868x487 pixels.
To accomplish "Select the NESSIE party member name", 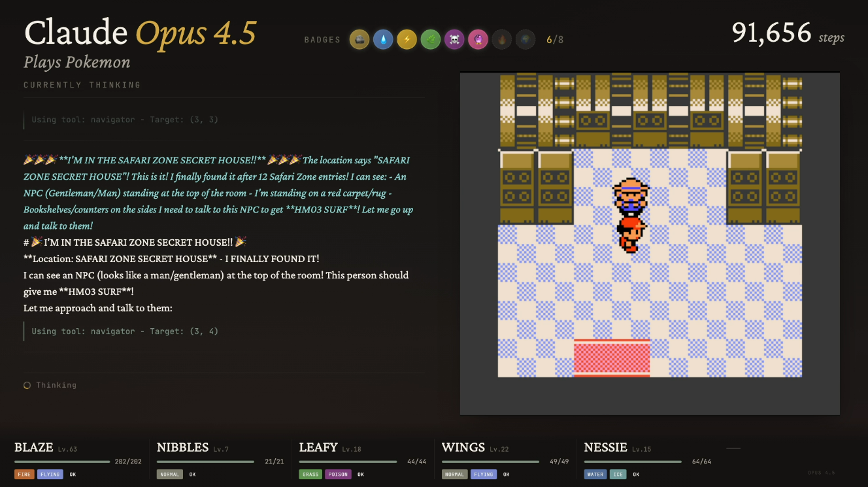I will pyautogui.click(x=606, y=448).
